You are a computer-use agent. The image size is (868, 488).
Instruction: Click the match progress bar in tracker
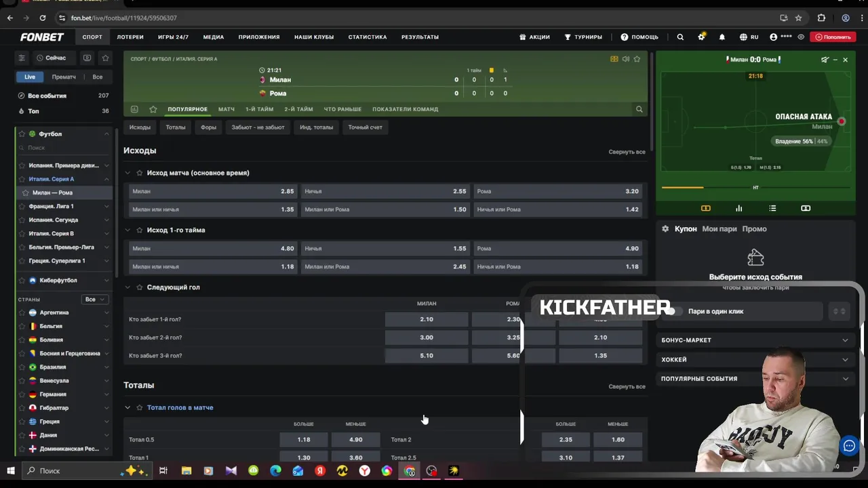pyautogui.click(x=755, y=188)
